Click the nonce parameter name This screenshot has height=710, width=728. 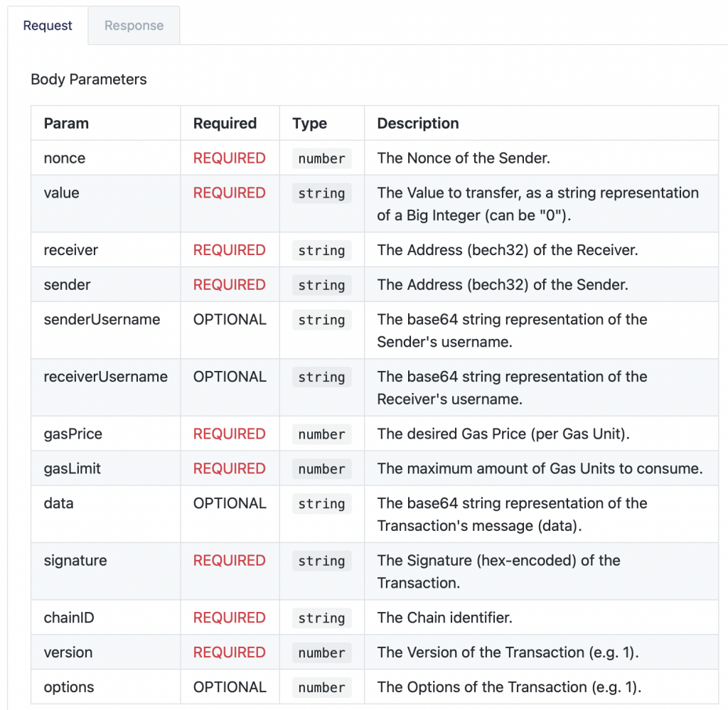65,158
